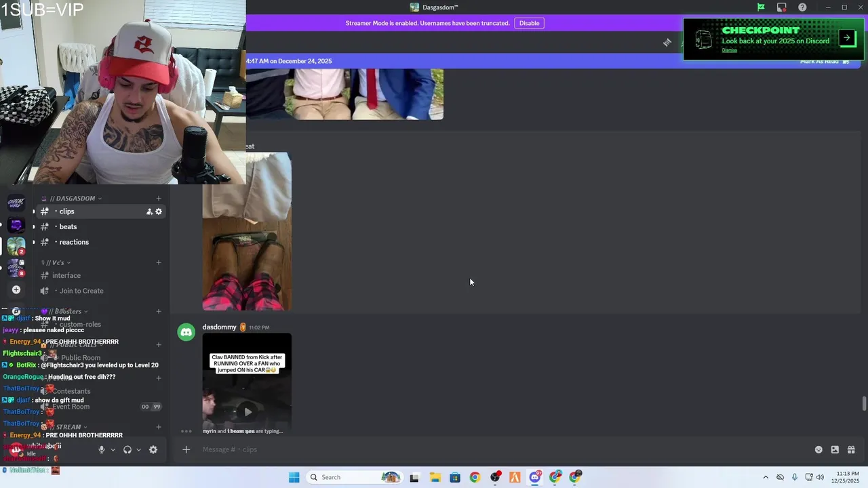Image resolution: width=868 pixels, height=488 pixels.
Task: Add channel to Boosters category
Action: coord(159,311)
